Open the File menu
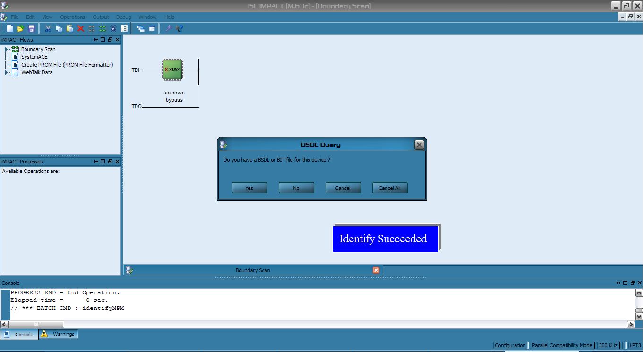The width and height of the screenshot is (644, 352). [15, 17]
